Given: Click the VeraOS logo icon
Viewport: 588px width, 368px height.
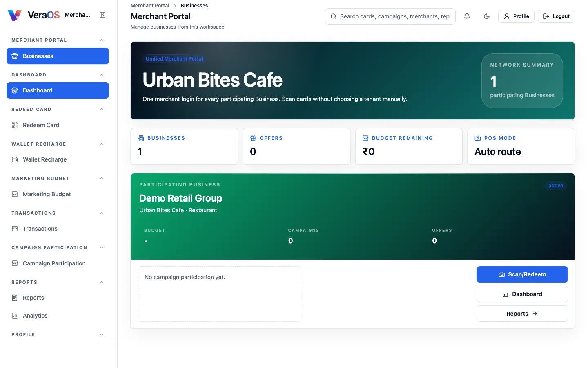Looking at the screenshot, I should [x=15, y=15].
